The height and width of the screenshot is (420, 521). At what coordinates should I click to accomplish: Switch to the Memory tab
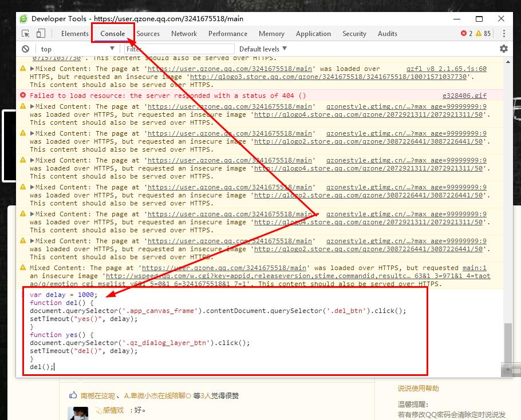pos(271,34)
